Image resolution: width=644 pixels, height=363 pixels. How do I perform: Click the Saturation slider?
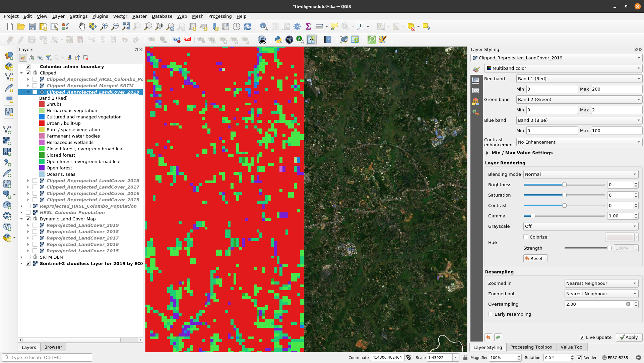(x=564, y=195)
